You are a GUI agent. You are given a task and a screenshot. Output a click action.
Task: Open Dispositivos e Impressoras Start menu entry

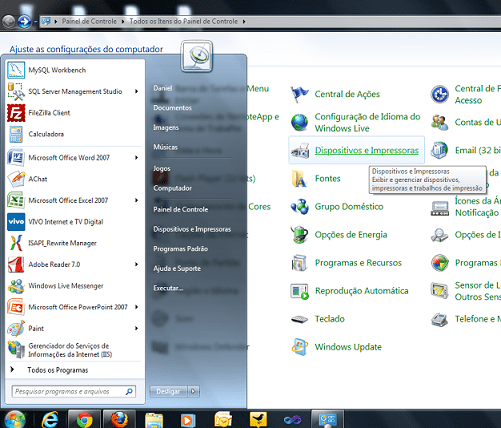[x=192, y=229]
